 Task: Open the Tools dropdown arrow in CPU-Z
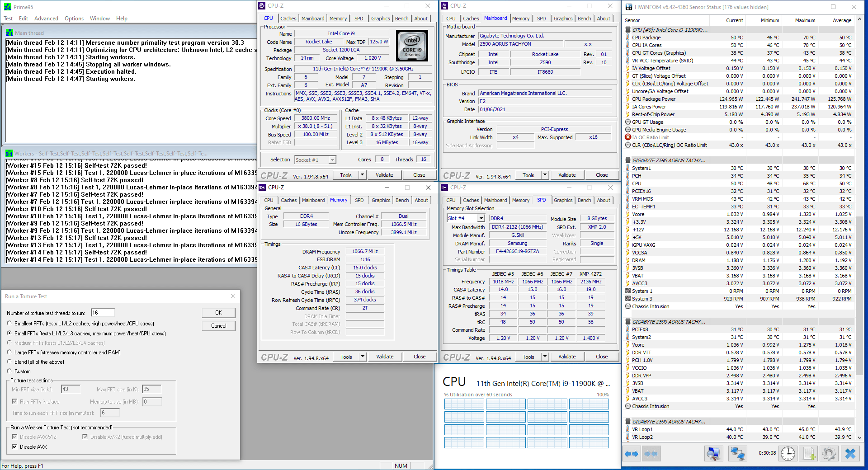pyautogui.click(x=362, y=175)
